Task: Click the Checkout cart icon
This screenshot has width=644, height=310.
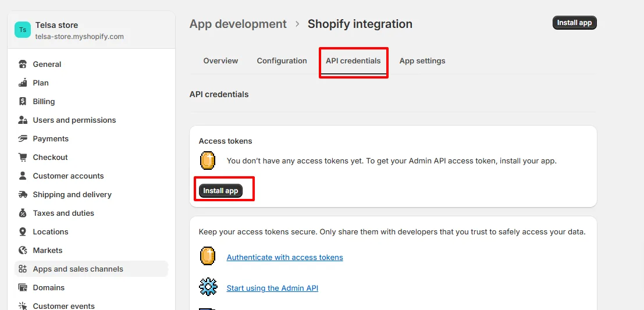Action: click(x=23, y=157)
